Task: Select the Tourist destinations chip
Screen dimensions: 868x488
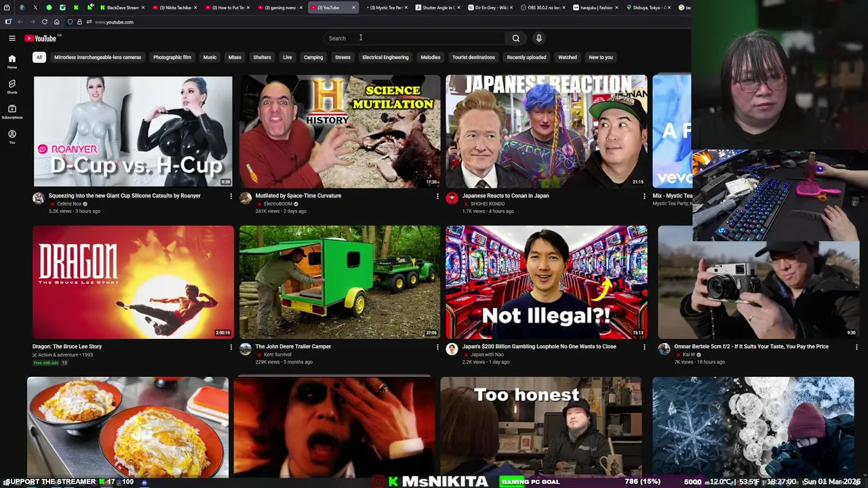Action: point(473,57)
